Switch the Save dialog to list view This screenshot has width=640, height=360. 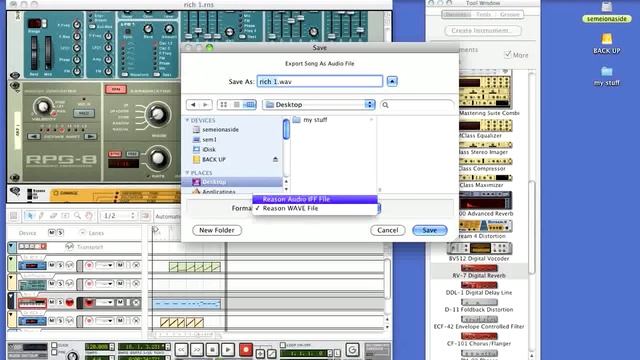[x=236, y=105]
